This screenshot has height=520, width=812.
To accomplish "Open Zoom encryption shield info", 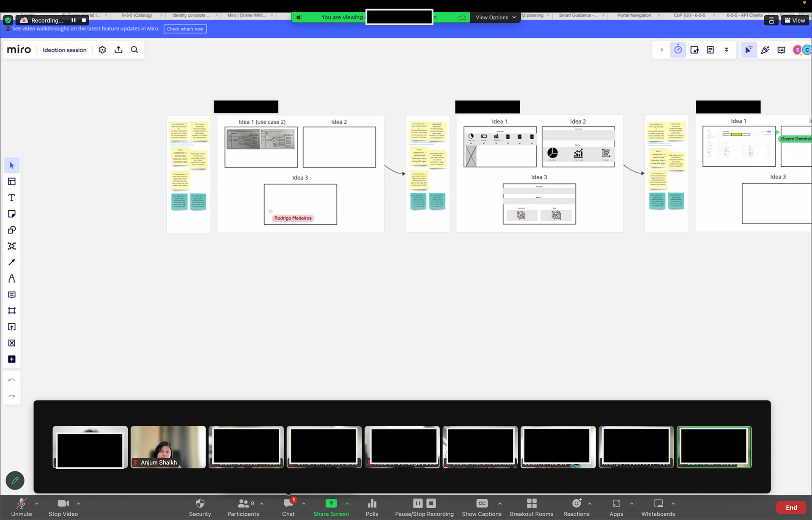I will [x=8, y=20].
